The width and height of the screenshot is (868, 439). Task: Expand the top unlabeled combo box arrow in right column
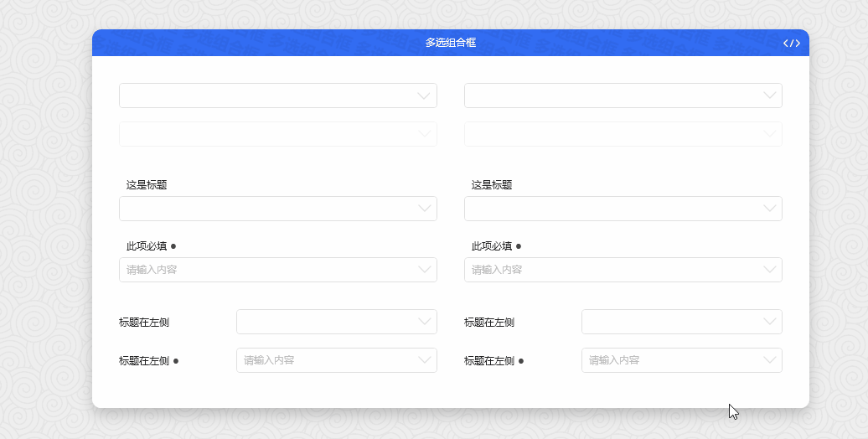769,96
